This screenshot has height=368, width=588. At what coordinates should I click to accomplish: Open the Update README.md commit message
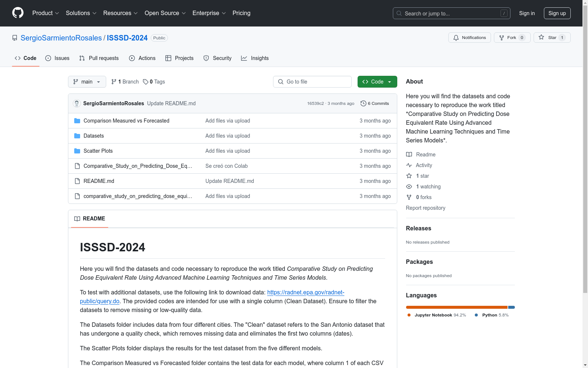tap(171, 103)
